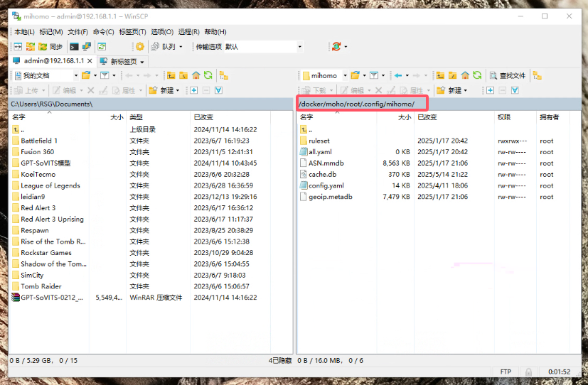Click remote Select All icon
This screenshot has height=385, width=588.
tap(515, 90)
